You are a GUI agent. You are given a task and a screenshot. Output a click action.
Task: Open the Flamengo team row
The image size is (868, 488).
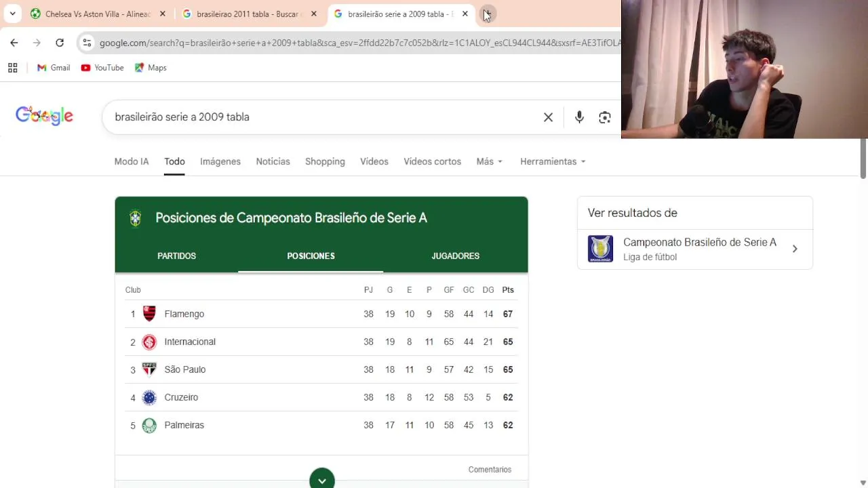[321, 314]
